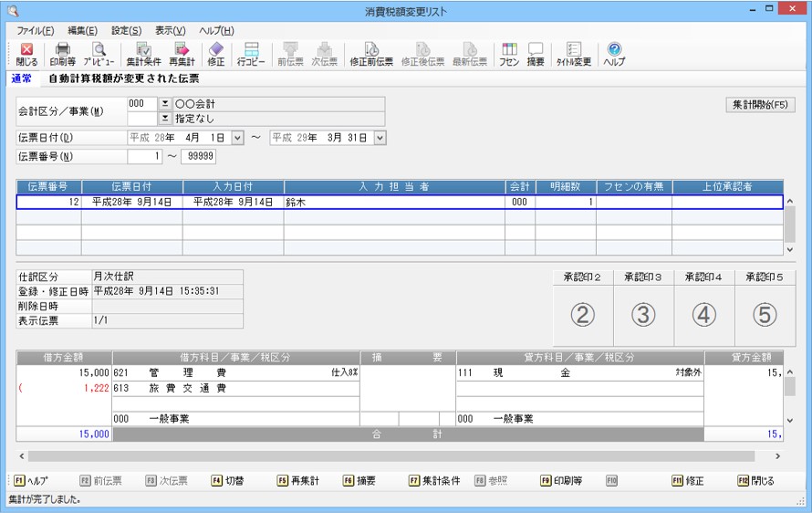Click the フセン sticky note icon

509,54
